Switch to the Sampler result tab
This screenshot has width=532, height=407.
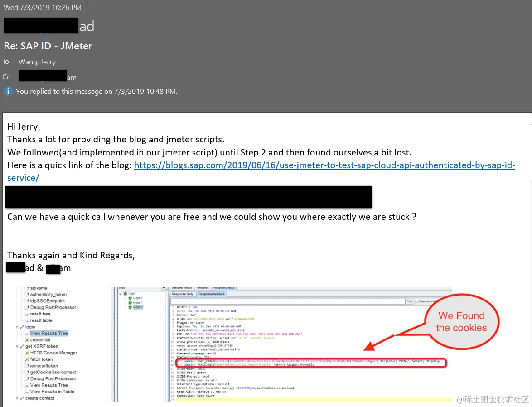click(182, 287)
